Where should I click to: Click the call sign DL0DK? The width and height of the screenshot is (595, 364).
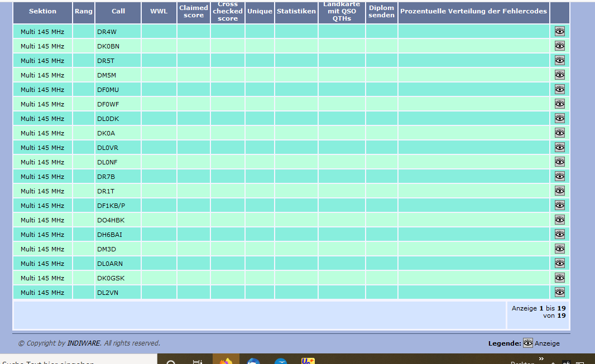pos(108,119)
